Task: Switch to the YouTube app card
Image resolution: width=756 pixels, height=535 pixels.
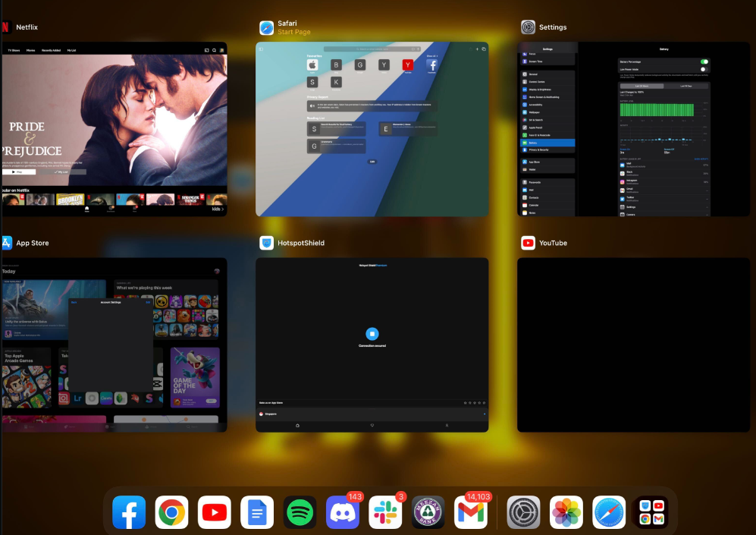Action: click(633, 345)
